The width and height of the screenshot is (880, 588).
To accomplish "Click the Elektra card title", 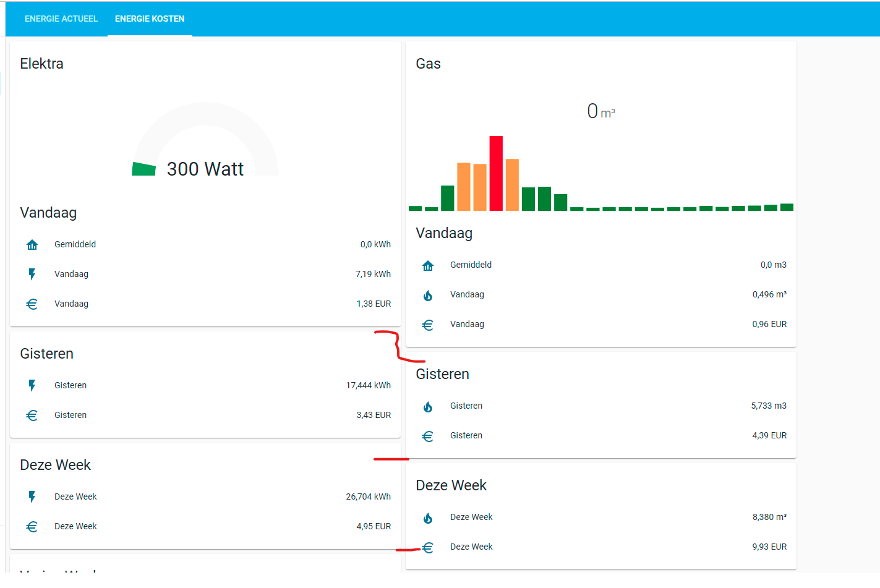I will (41, 63).
